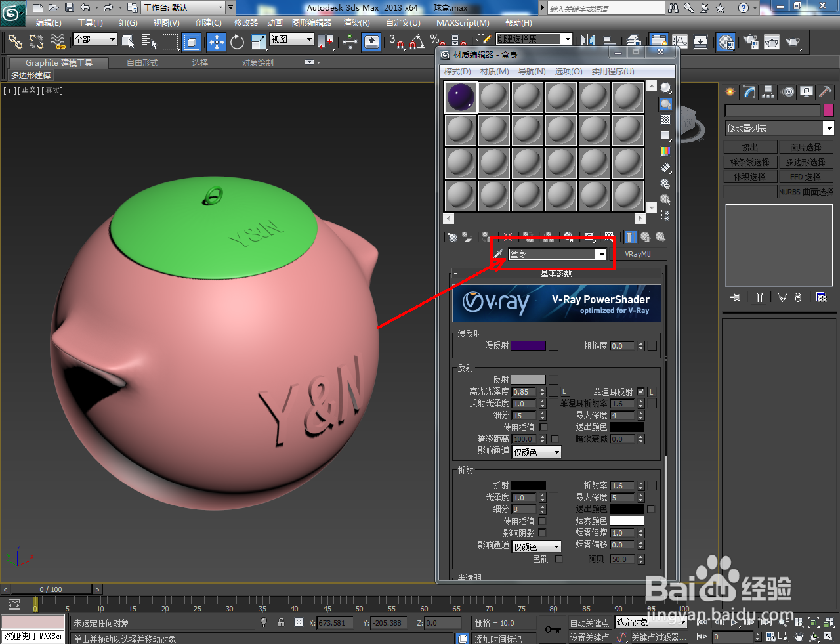Open the Create panel in the command panel
The image size is (840, 644).
pos(730,92)
